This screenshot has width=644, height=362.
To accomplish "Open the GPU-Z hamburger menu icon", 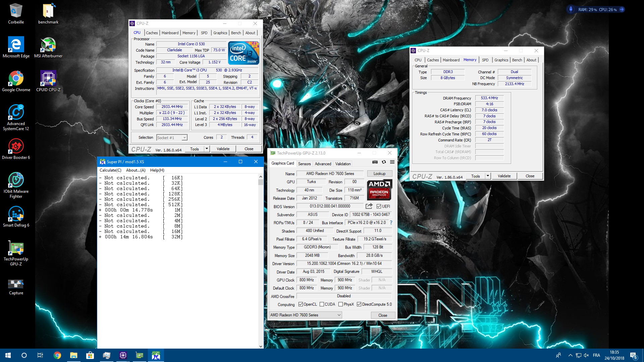I will [x=392, y=162].
